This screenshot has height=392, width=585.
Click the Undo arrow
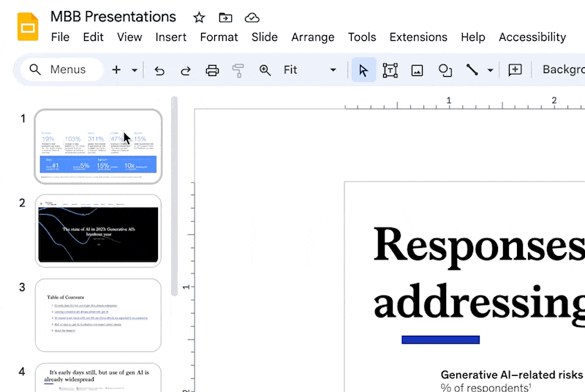coord(159,70)
